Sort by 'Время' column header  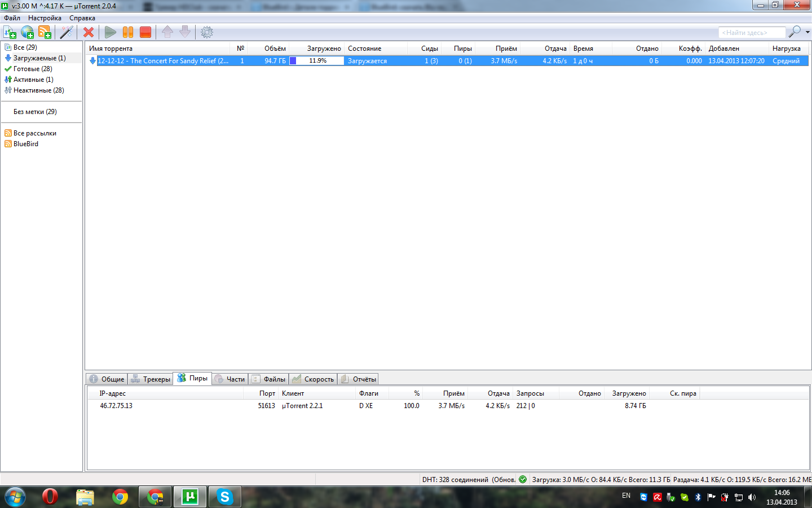pos(591,49)
